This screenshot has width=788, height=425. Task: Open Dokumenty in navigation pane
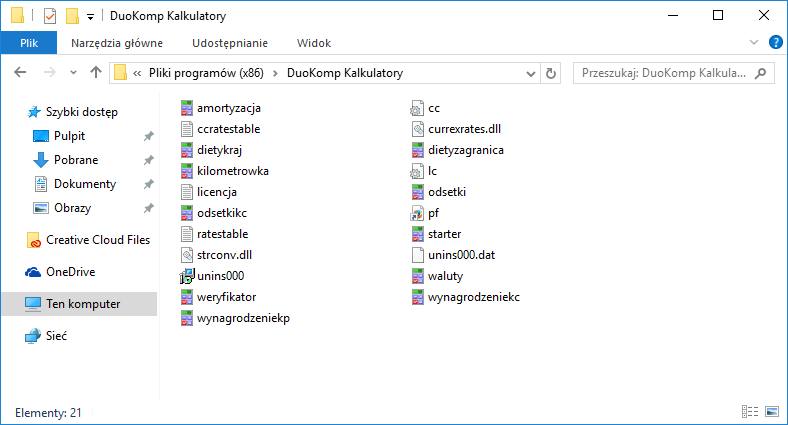point(84,184)
